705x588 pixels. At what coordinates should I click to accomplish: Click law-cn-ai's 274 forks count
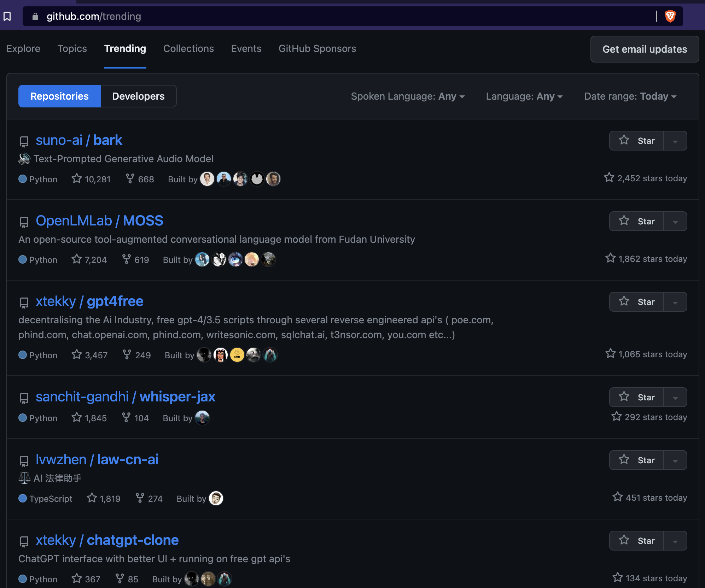(149, 498)
